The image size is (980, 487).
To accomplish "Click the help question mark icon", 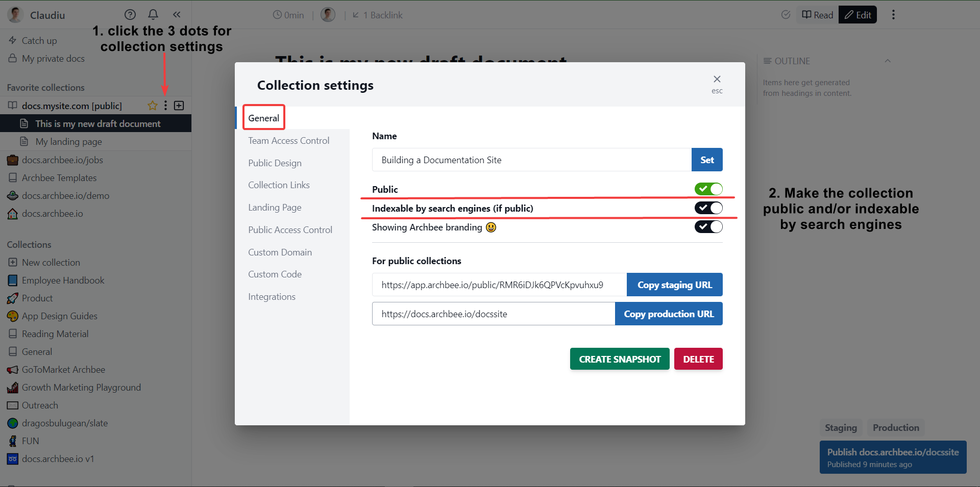I will click(x=130, y=14).
